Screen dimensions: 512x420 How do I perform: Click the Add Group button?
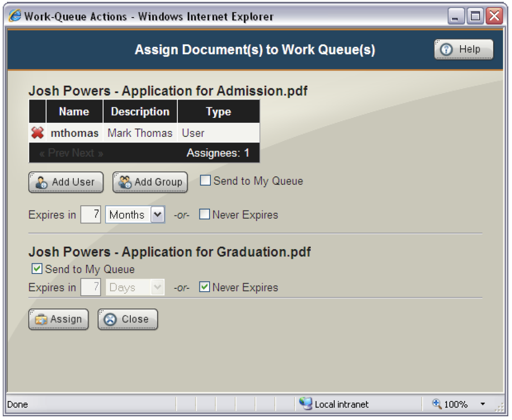150,182
